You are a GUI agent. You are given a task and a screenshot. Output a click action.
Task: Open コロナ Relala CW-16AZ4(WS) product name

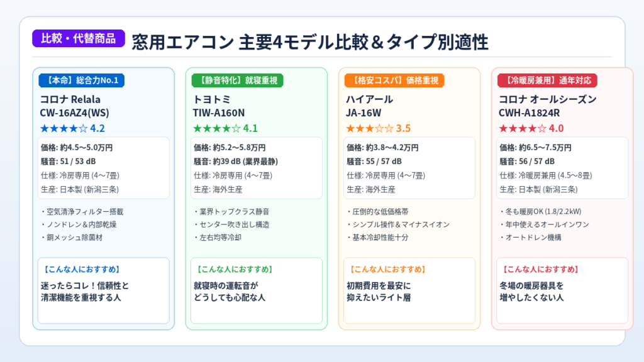[x=74, y=106]
